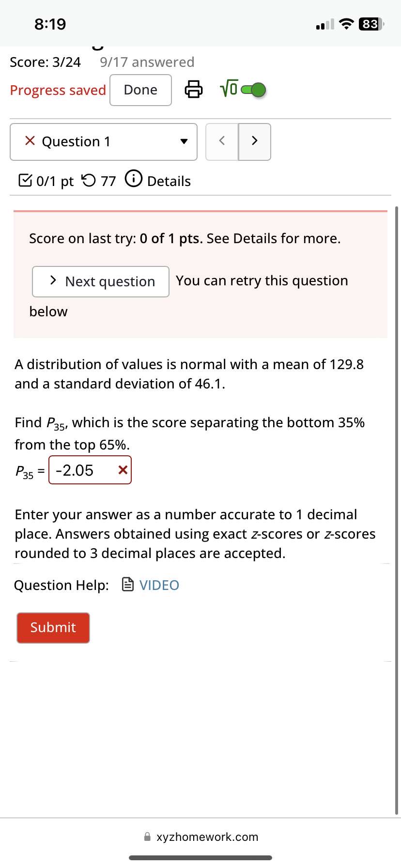Toggle the green switch near the square root icon

click(254, 90)
